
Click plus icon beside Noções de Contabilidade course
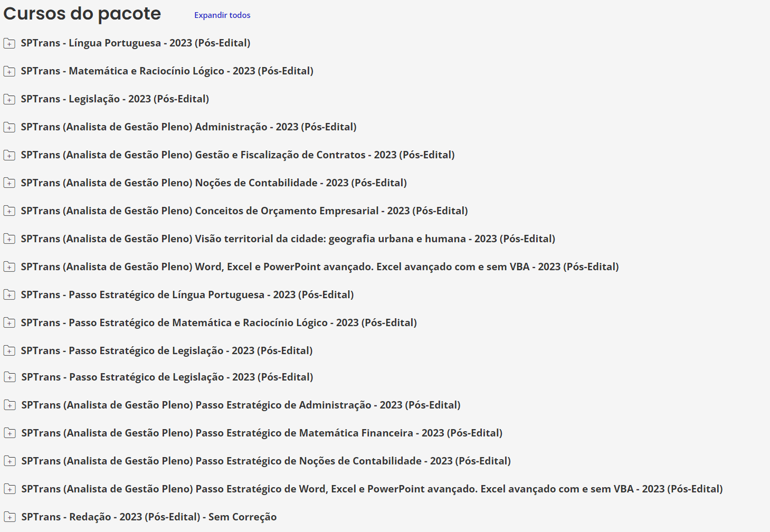coord(9,183)
